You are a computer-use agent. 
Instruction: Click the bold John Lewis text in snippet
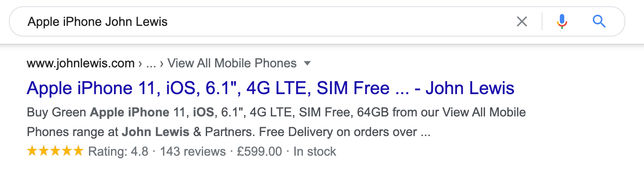point(155,132)
